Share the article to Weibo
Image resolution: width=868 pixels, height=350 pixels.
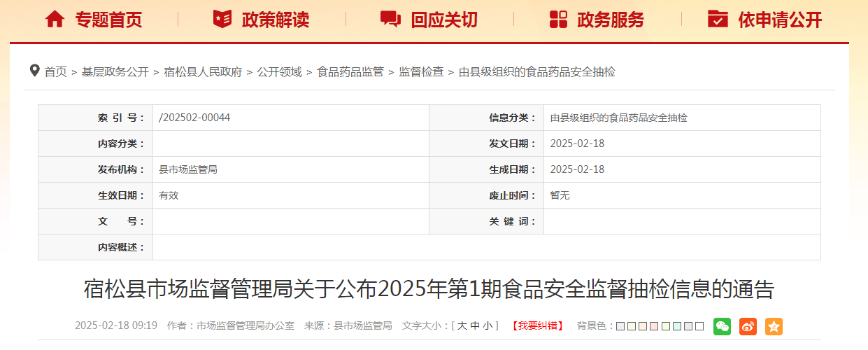pos(748,326)
